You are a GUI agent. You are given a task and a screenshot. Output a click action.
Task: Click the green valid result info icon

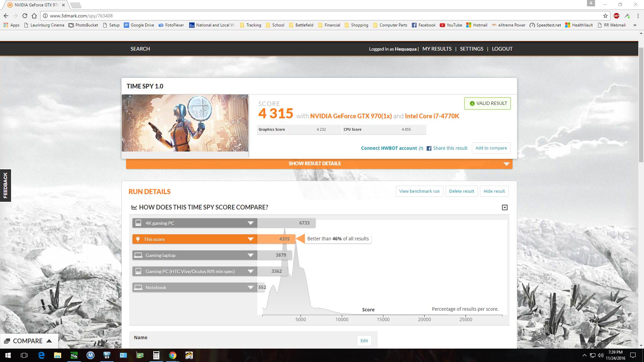coord(472,104)
